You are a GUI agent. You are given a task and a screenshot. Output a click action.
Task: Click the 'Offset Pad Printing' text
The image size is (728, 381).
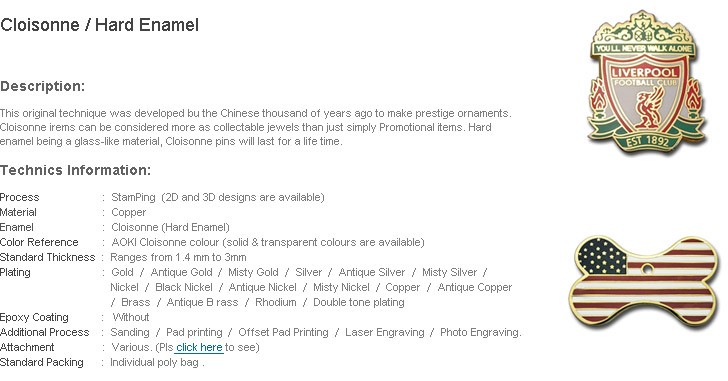point(283,332)
